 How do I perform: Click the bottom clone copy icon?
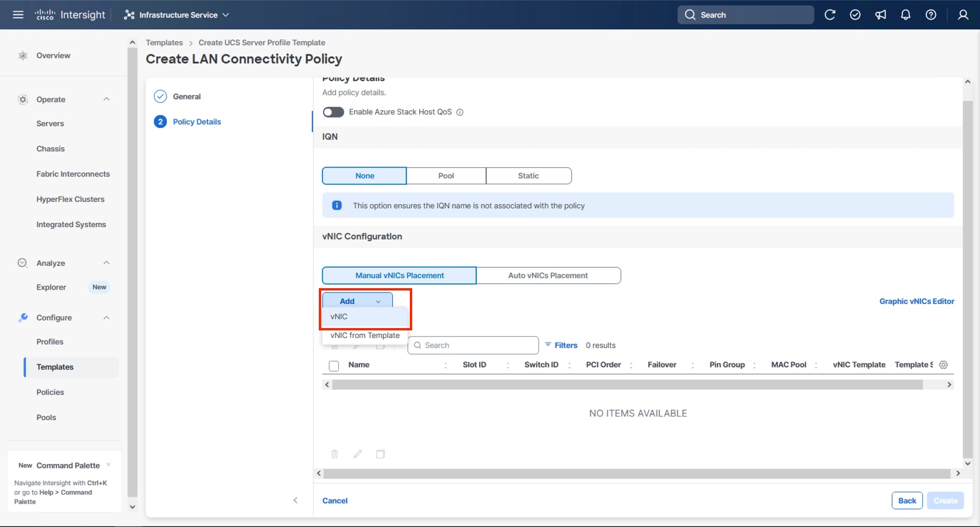[380, 454]
